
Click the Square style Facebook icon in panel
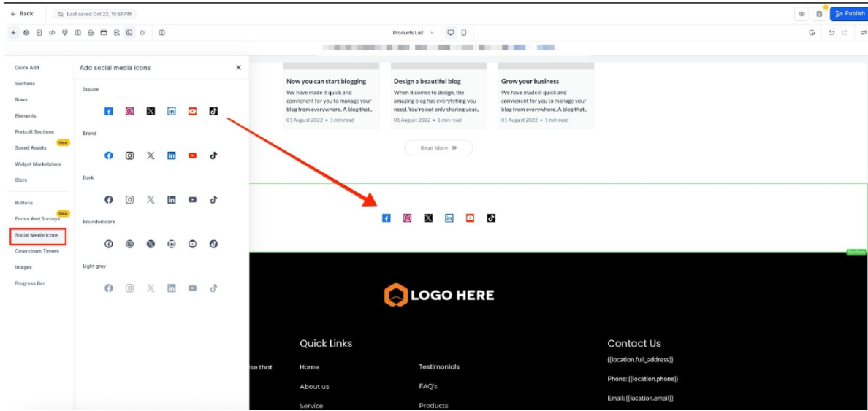pos(109,112)
